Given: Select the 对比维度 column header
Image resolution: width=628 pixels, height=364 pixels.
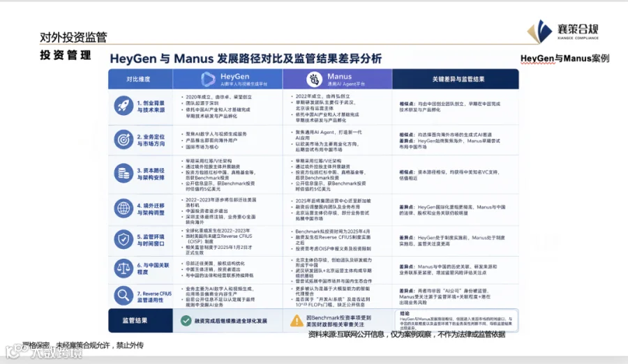Looking at the screenshot, I should click(x=139, y=79).
